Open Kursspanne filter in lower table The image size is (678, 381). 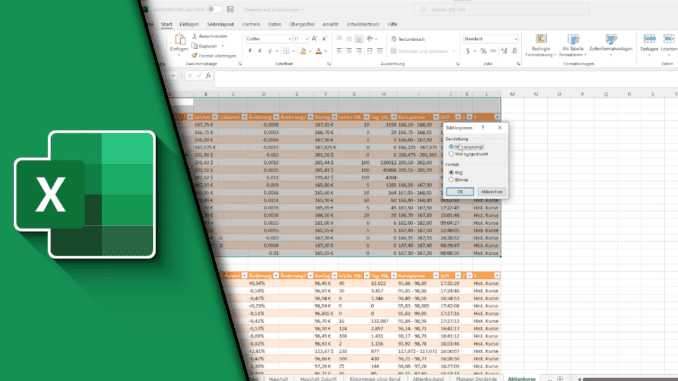pos(436,275)
